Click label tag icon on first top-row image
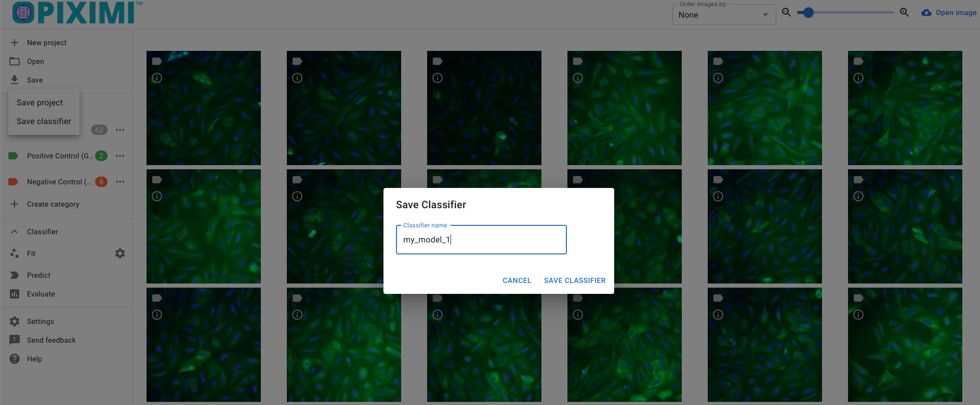Screen dimensions: 980x405 [x=157, y=61]
